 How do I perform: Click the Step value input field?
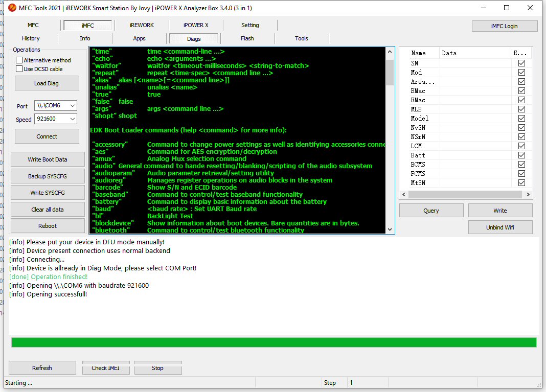(x=368, y=382)
